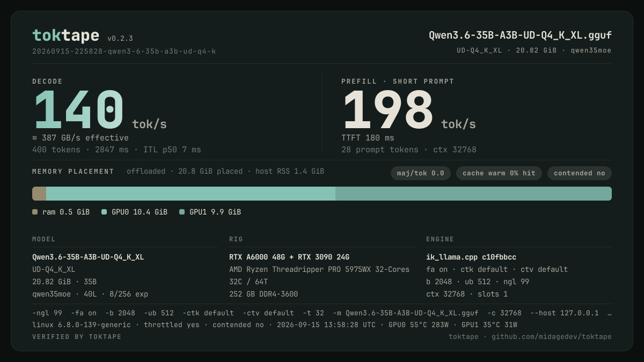Viewport: 644px width, 362px height.
Task: Click MEMORY PLACEMENT heading
Action: point(73,172)
